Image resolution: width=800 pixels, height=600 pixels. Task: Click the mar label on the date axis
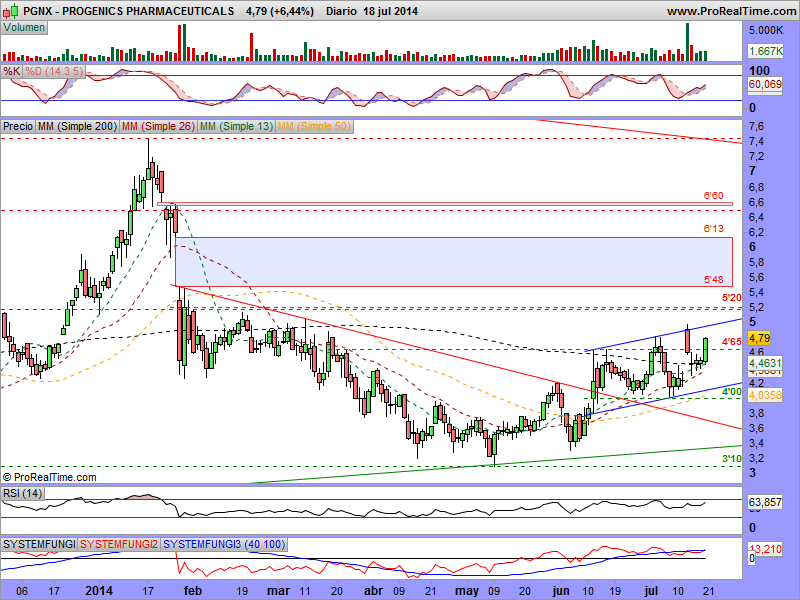pyautogui.click(x=278, y=591)
